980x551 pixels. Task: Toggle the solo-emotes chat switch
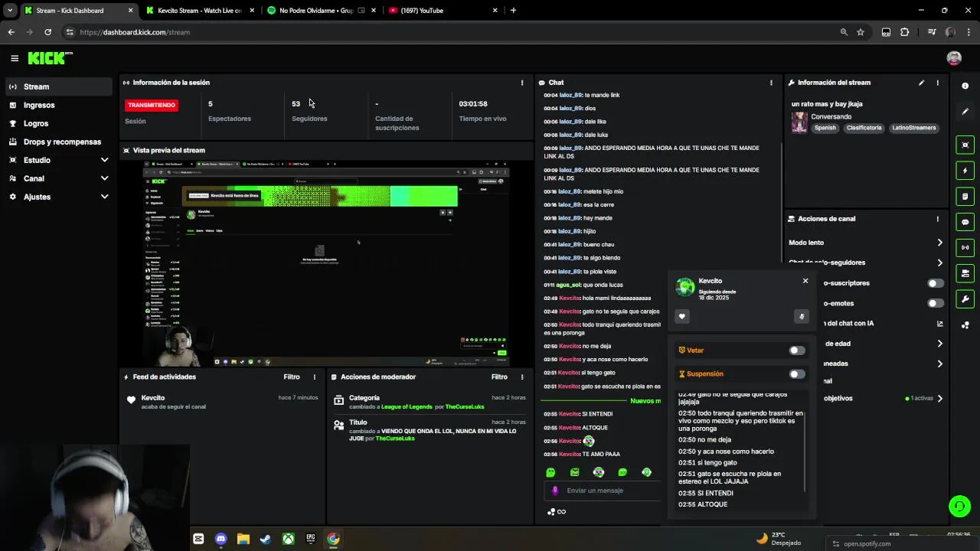click(935, 303)
